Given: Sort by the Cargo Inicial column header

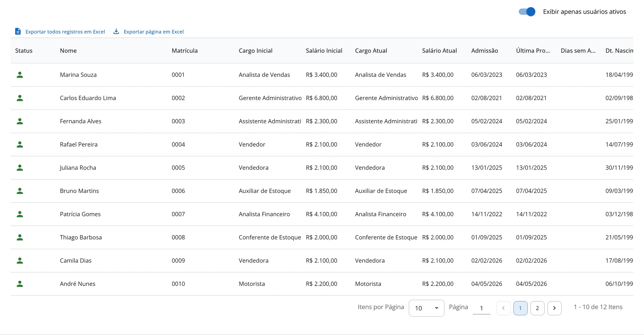Looking at the screenshot, I should click(255, 51).
